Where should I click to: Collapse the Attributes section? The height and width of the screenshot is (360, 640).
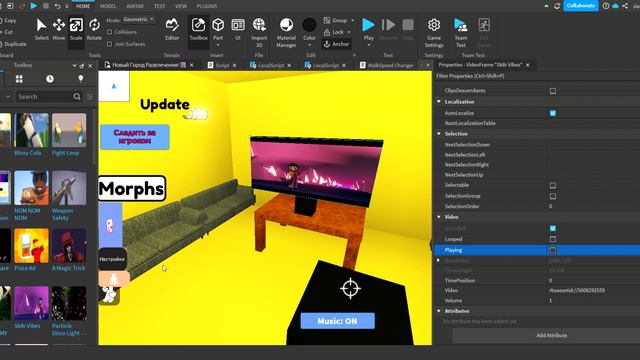tap(439, 311)
